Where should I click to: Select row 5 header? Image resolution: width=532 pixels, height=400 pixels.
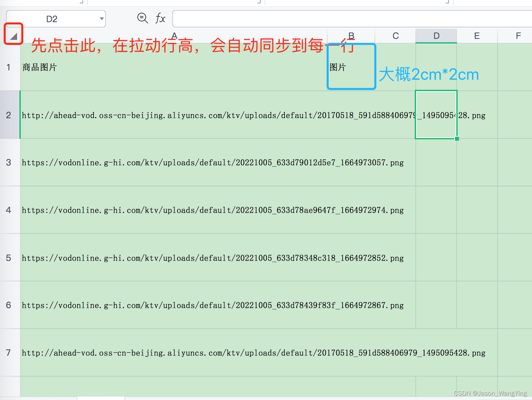[x=10, y=258]
